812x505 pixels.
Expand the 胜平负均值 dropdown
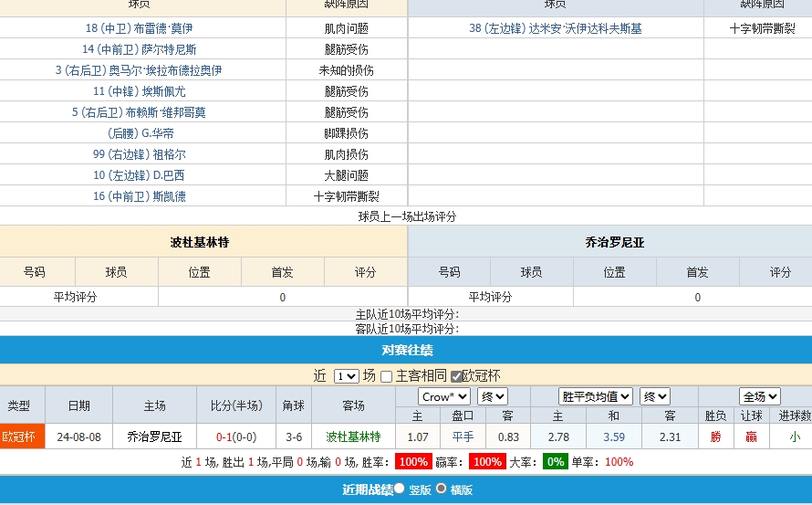(596, 396)
